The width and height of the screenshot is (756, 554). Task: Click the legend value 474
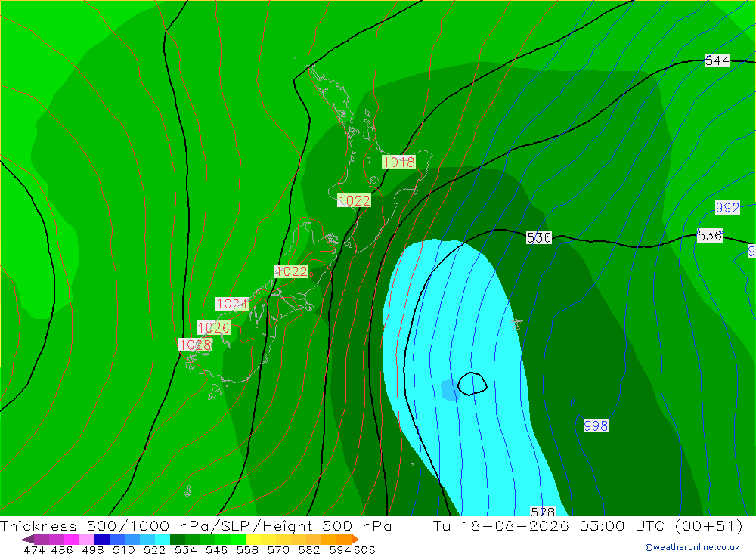pyautogui.click(x=34, y=549)
